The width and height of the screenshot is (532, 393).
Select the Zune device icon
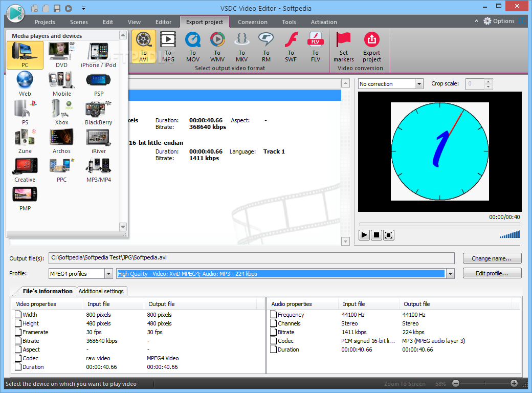(25, 141)
